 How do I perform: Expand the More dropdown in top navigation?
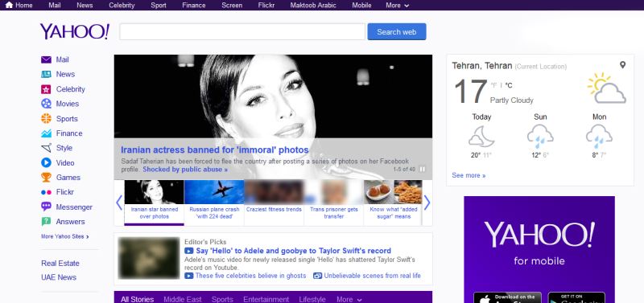tap(397, 6)
